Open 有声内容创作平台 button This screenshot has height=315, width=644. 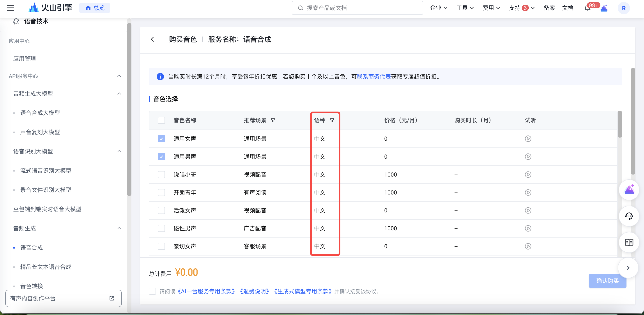coord(64,298)
